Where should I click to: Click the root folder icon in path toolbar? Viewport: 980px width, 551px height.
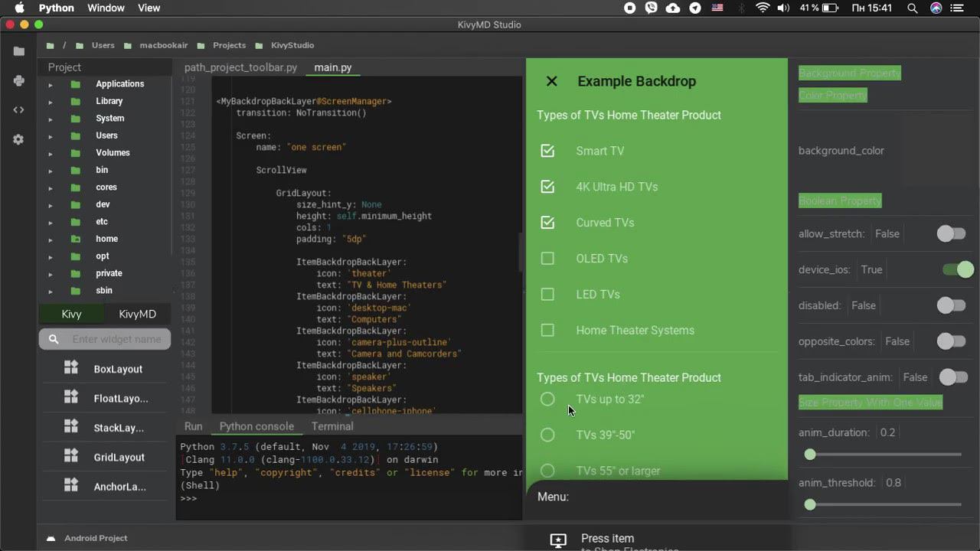(50, 45)
